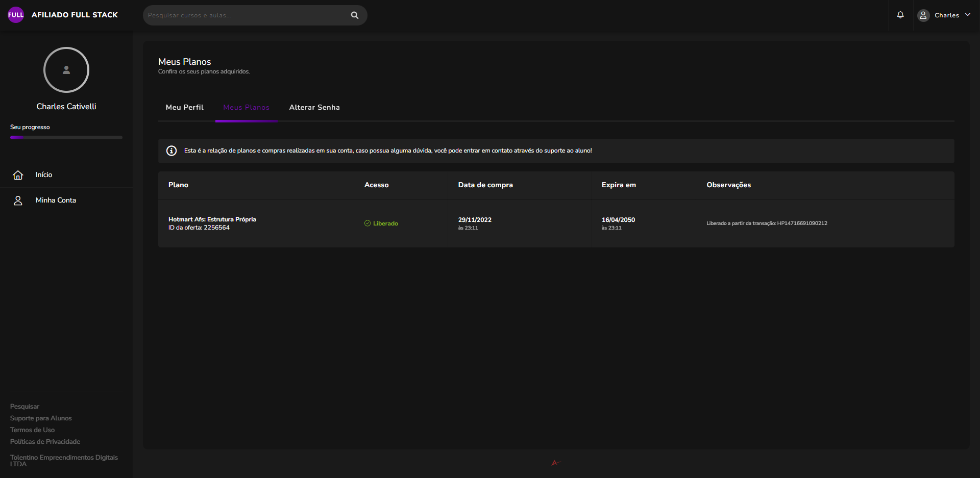This screenshot has width=980, height=478.
Task: Open Políticas de Privacidade link
Action: click(x=45, y=442)
